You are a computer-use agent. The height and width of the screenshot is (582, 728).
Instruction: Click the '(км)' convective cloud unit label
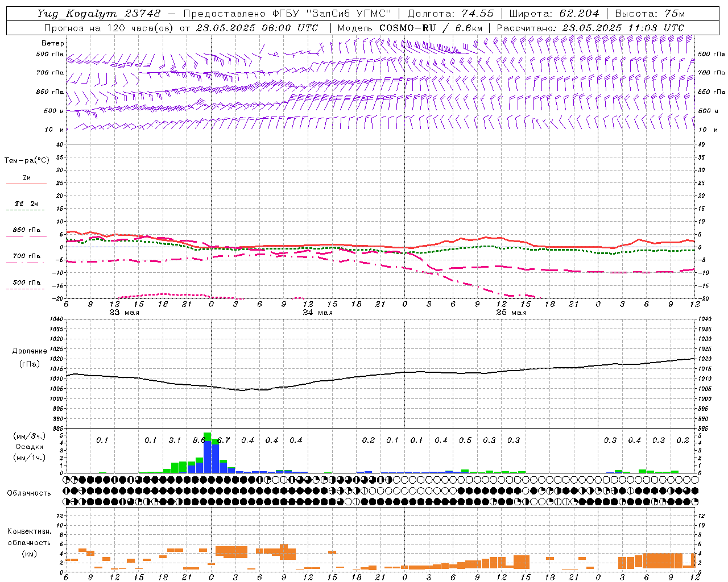[x=29, y=554]
